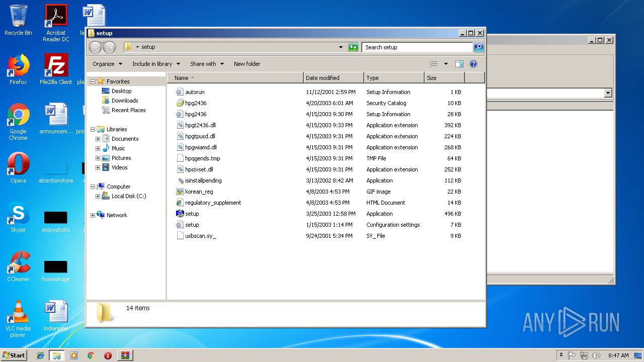Show the preview pane
644x362 pixels.
(x=459, y=64)
